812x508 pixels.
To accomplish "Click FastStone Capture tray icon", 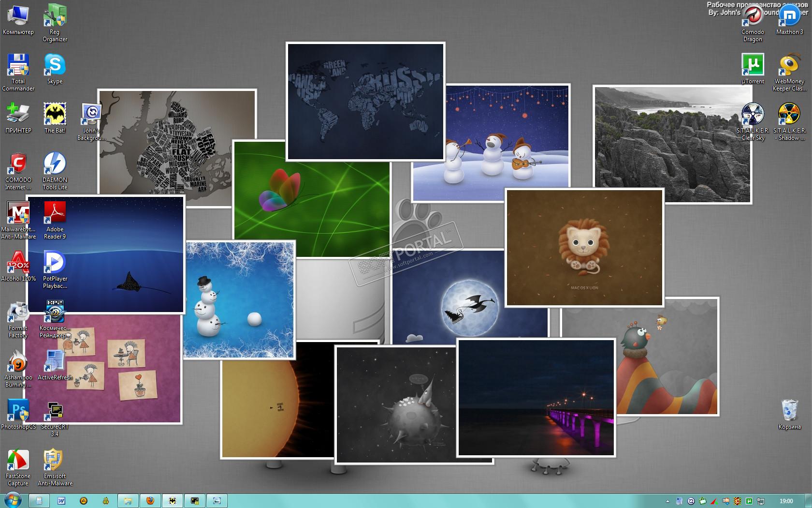I will (x=714, y=501).
